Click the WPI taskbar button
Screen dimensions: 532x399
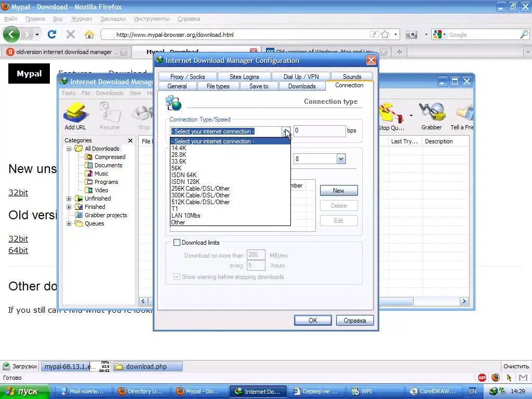[376, 391]
